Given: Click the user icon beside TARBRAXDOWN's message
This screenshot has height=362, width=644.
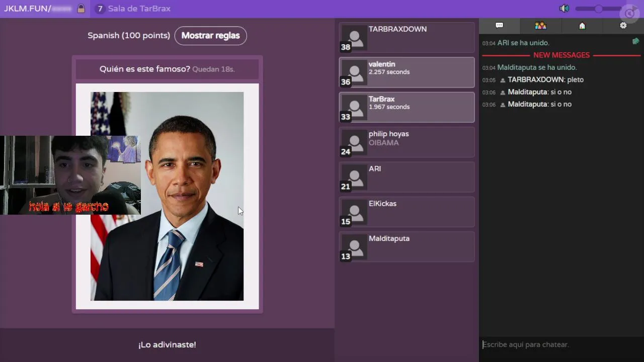Looking at the screenshot, I should click(x=502, y=80).
